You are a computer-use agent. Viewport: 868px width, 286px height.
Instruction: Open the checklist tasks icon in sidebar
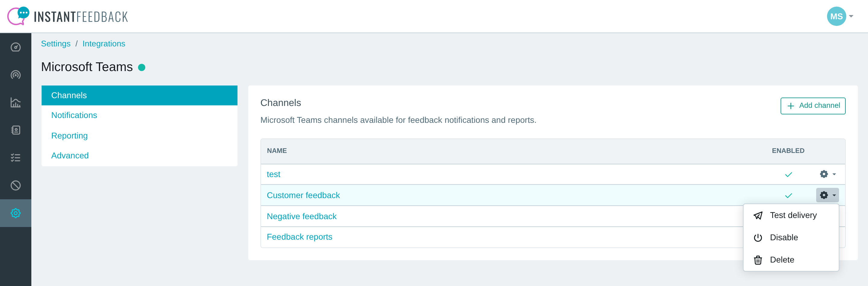pyautogui.click(x=15, y=157)
